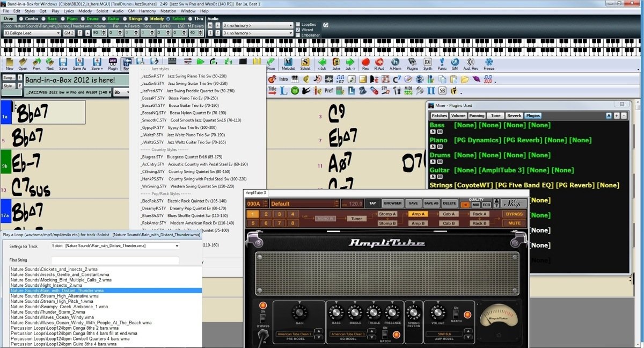
Task: Toggle the Wizard checkbox
Action: pos(298,30)
